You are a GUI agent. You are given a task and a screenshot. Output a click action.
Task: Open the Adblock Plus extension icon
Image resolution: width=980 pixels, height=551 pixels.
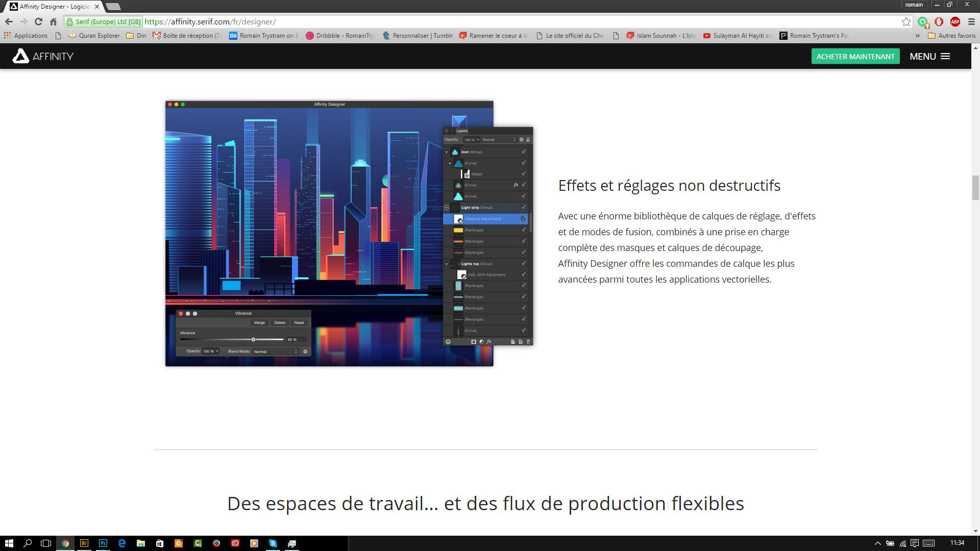(955, 21)
